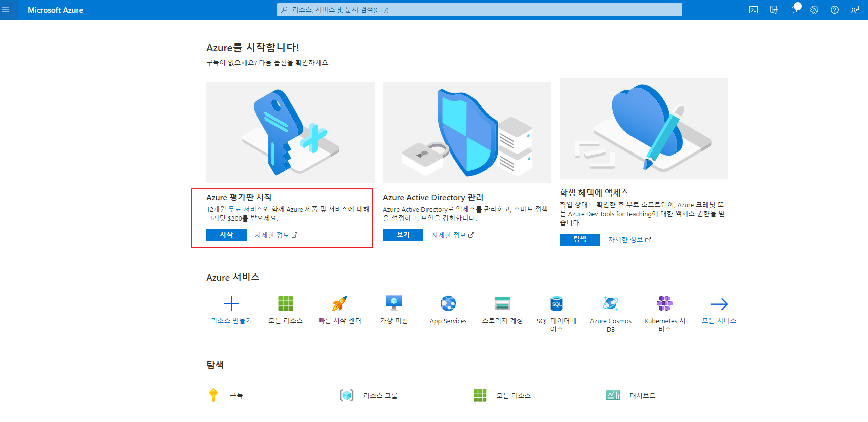Viewport: 868px width, 422px height.
Task: Open the portal settings gear
Action: pyautogui.click(x=814, y=10)
